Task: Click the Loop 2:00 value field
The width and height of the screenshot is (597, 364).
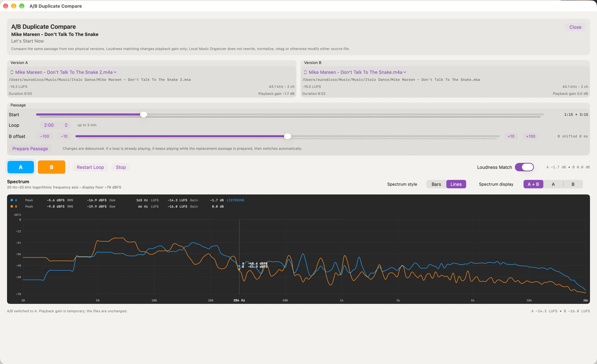Action: pos(49,125)
